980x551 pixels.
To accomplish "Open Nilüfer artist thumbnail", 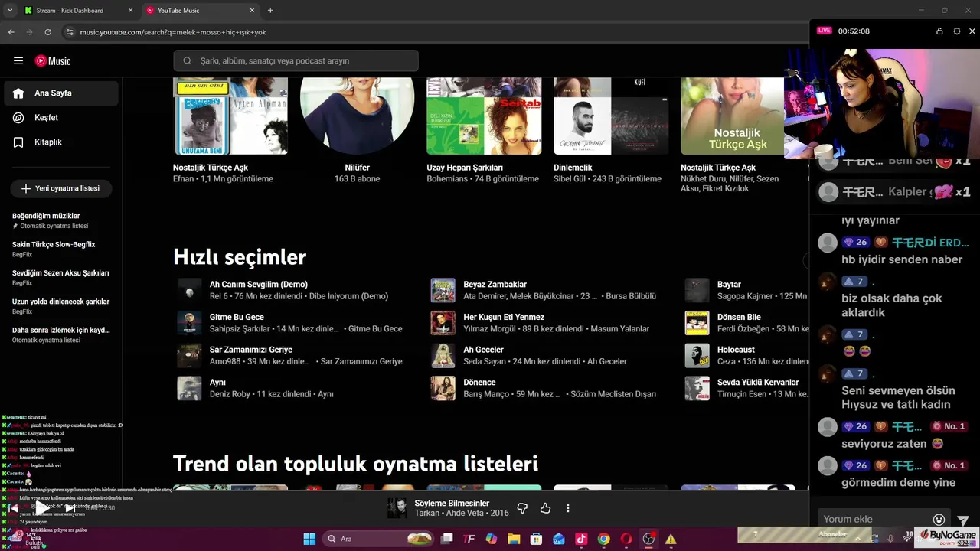I will [x=357, y=116].
